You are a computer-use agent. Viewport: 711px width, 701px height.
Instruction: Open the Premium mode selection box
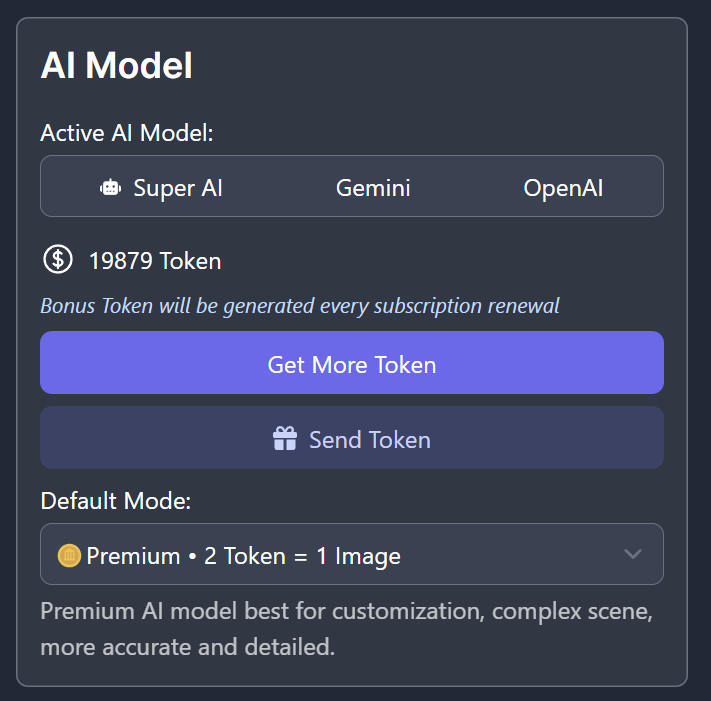pos(351,554)
